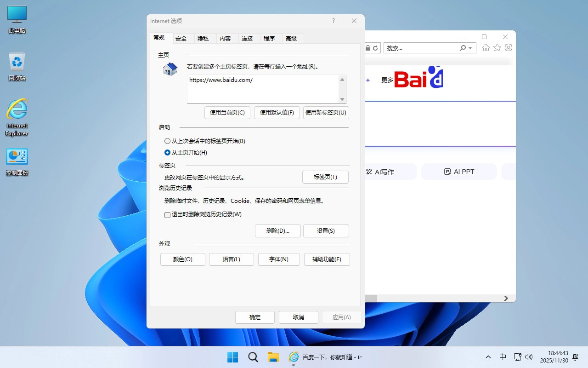588x368 pixels.
Task: Open IE home page via Home icon
Action: click(486, 47)
